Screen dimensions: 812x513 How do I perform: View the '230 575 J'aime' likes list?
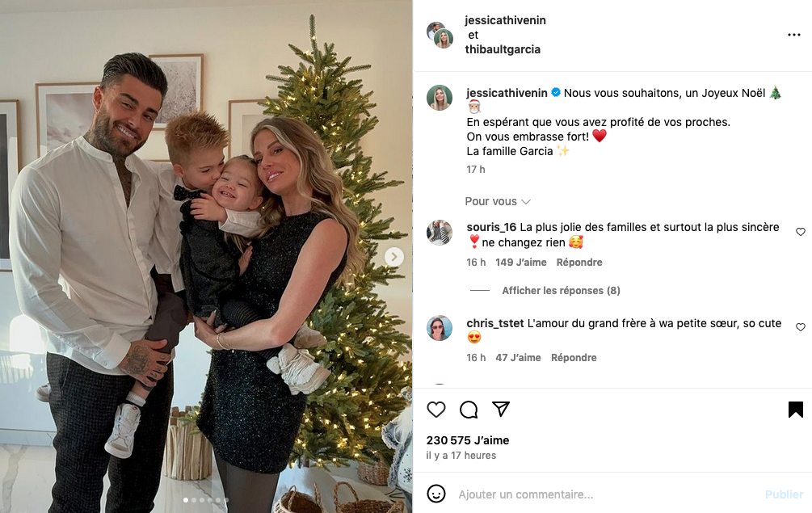[x=468, y=440]
